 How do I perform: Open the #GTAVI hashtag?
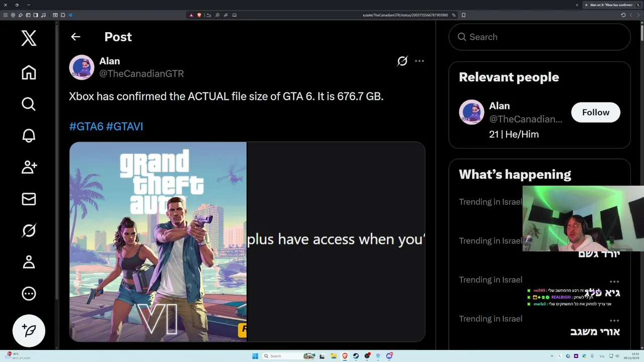click(x=124, y=126)
